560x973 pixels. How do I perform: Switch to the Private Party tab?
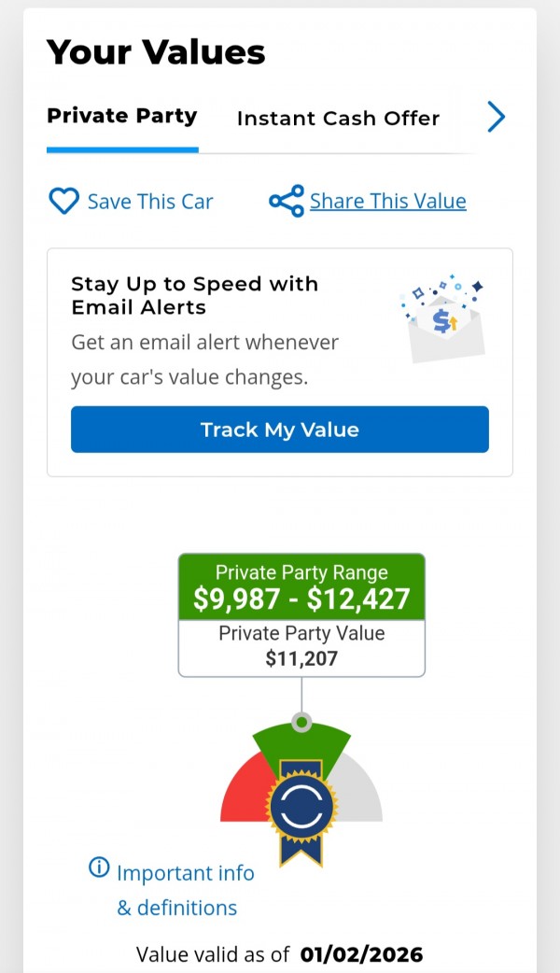pos(121,117)
